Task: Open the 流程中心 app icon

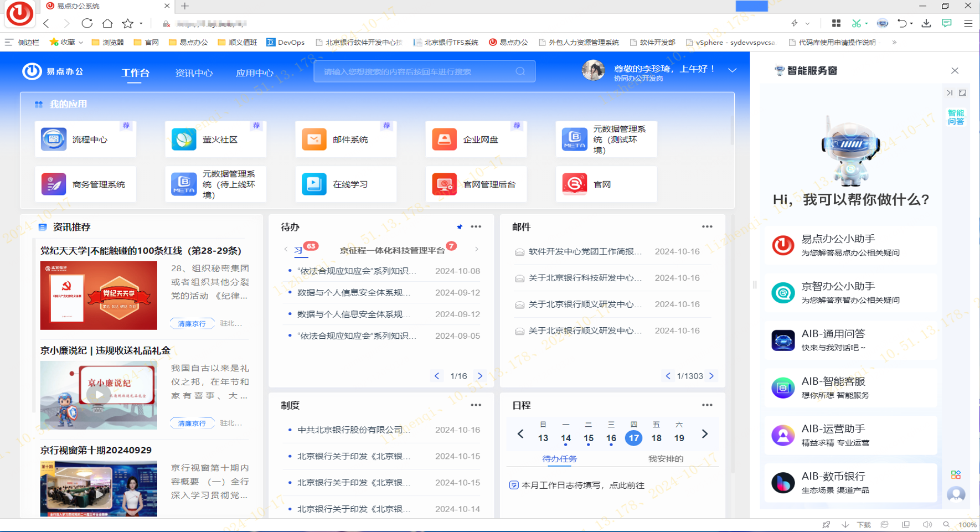Action: [x=54, y=140]
